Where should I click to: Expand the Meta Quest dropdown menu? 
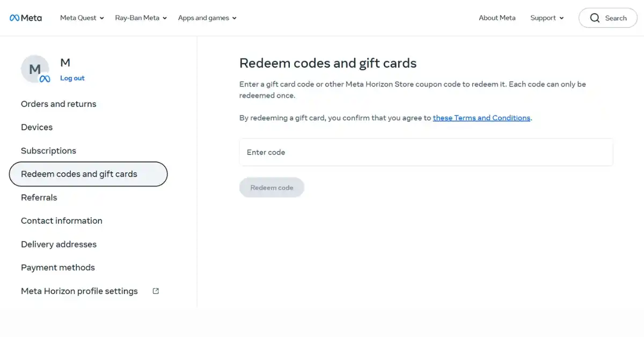(82, 18)
